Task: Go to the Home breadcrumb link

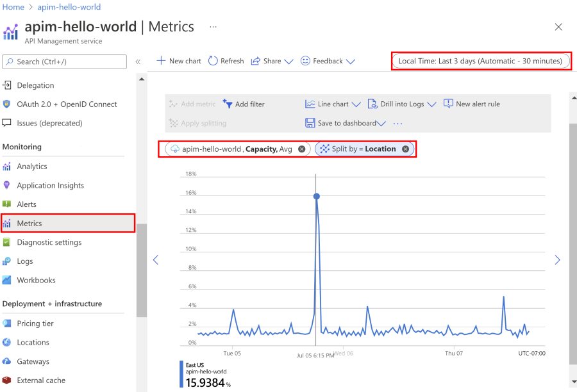Action: 13,7
